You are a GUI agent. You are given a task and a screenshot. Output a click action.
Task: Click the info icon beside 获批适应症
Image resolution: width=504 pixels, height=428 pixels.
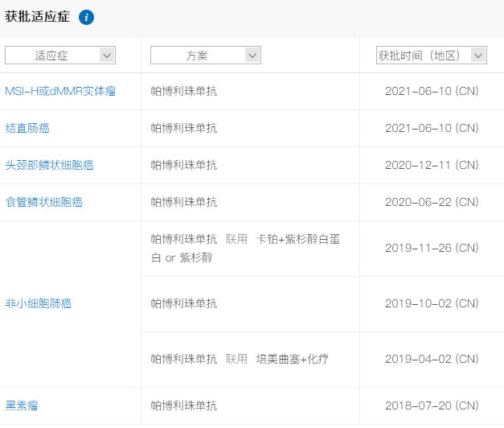(x=87, y=17)
